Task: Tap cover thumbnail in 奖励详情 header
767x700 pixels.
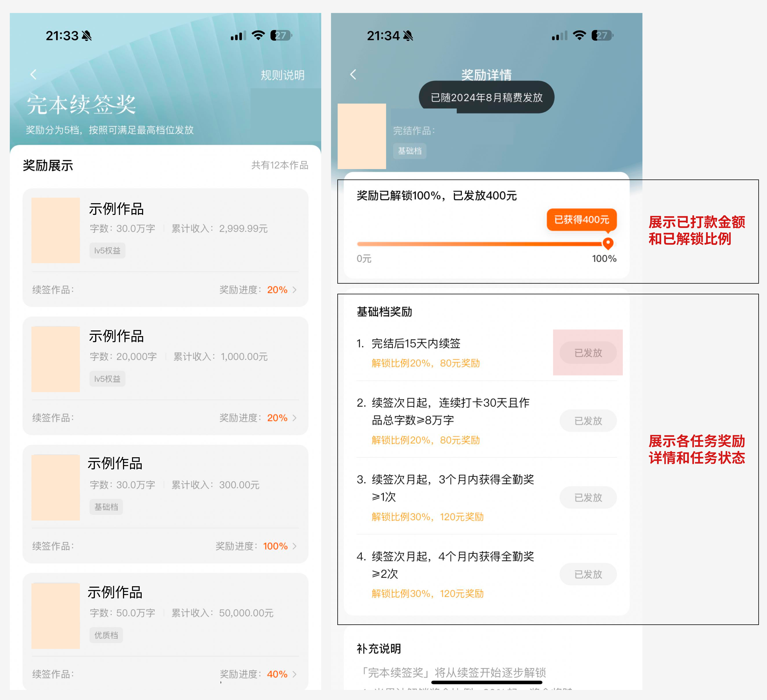Action: [362, 136]
